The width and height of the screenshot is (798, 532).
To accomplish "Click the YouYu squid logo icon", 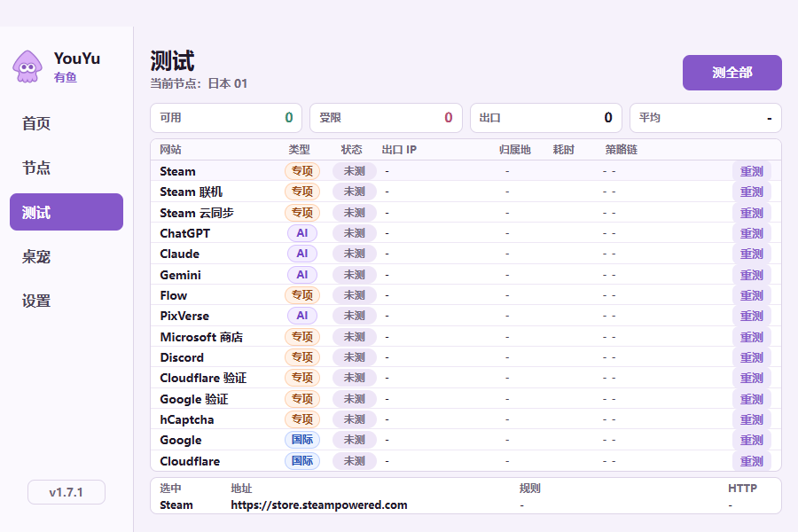I will pyautogui.click(x=27, y=66).
